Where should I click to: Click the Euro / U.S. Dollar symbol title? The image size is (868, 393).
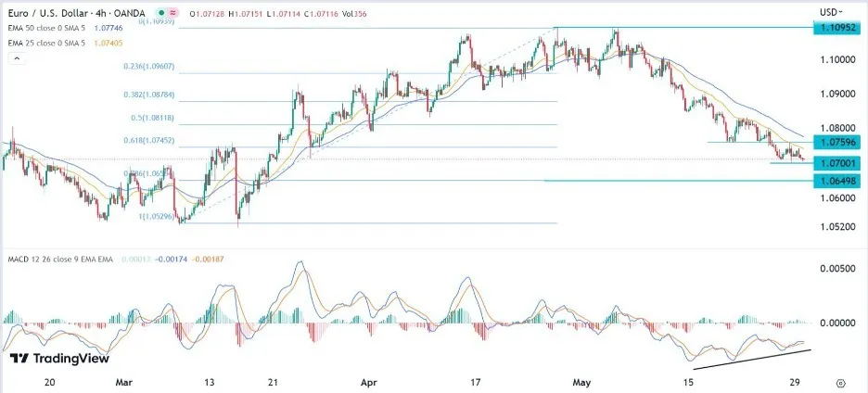point(77,12)
